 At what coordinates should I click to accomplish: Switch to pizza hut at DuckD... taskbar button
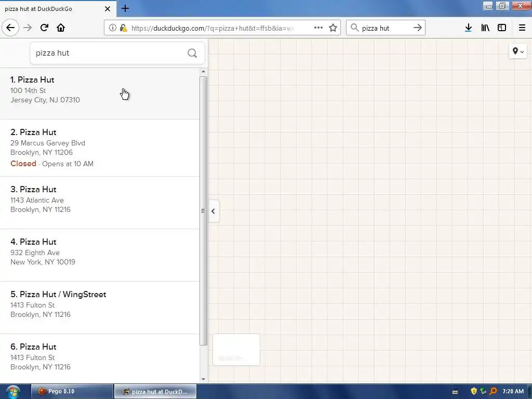[x=155, y=391]
